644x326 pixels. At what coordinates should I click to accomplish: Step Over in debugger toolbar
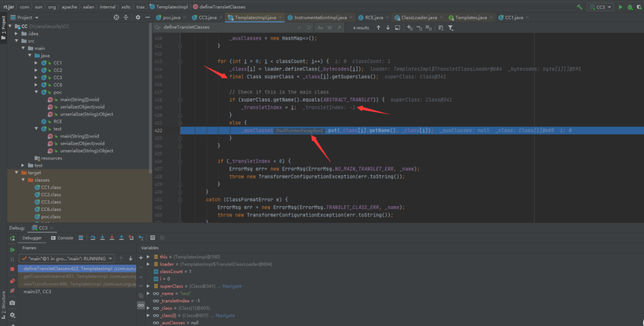click(x=93, y=238)
